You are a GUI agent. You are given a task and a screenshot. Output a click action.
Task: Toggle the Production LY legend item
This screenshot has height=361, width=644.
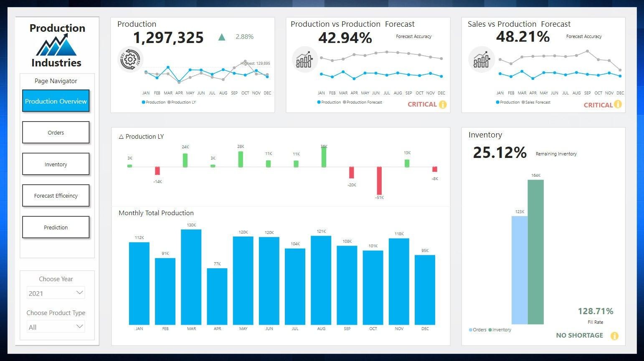(x=182, y=102)
